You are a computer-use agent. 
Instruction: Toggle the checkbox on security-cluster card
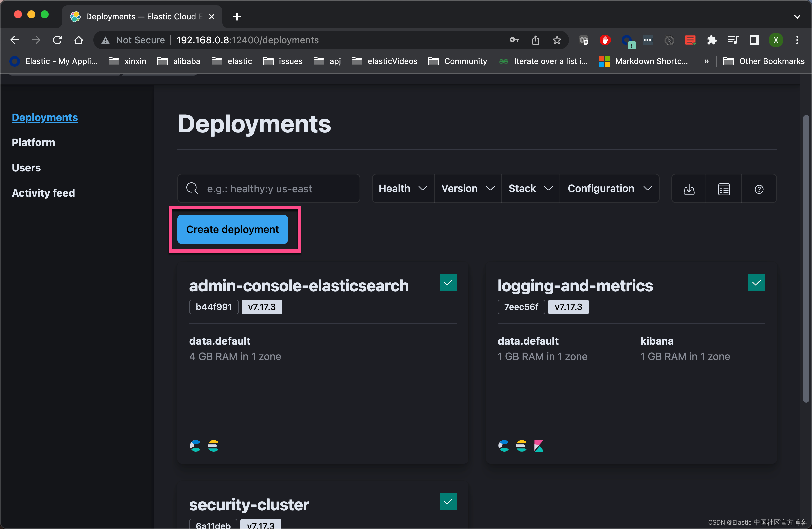point(448,501)
